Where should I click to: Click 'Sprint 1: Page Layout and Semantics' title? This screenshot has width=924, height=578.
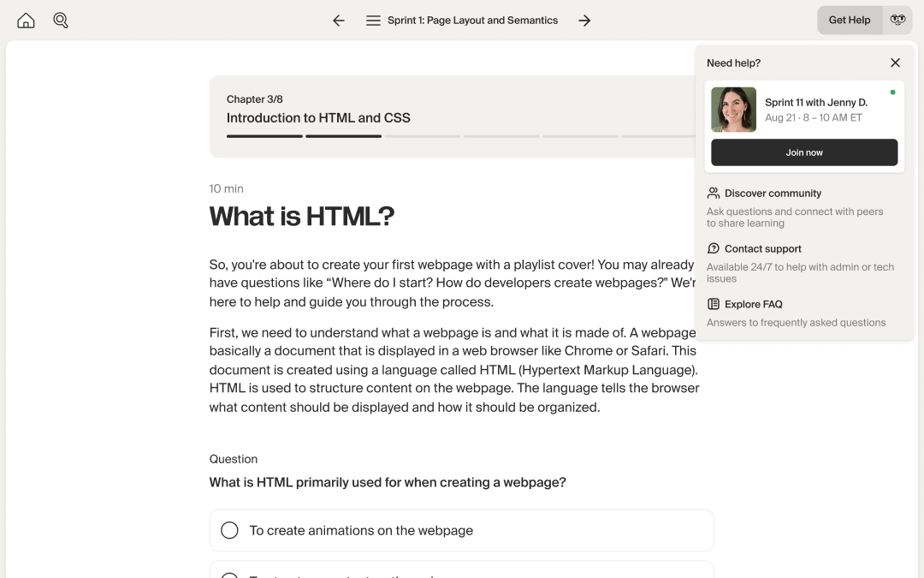pos(472,20)
